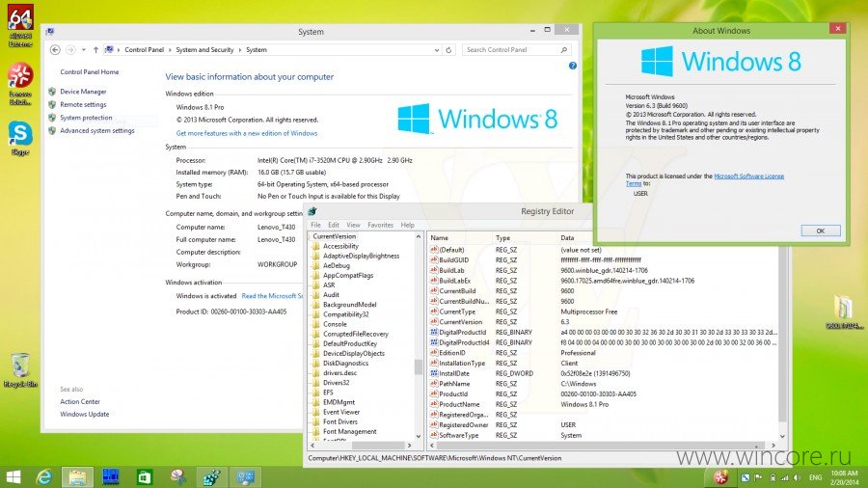Go back in System window navigation

pyautogui.click(x=55, y=50)
